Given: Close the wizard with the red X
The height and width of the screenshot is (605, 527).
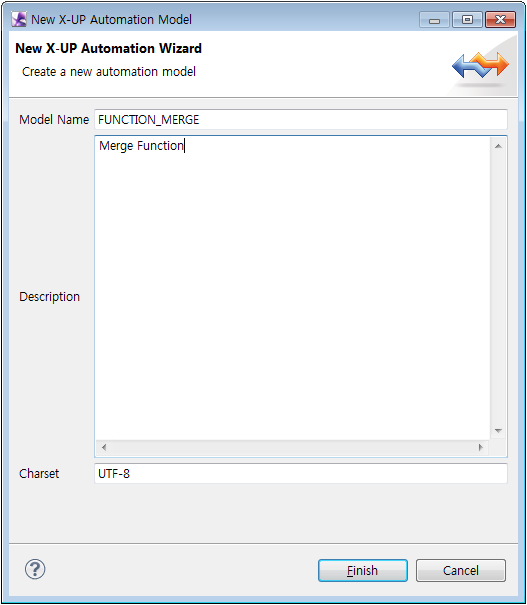Looking at the screenshot, I should pyautogui.click(x=500, y=20).
